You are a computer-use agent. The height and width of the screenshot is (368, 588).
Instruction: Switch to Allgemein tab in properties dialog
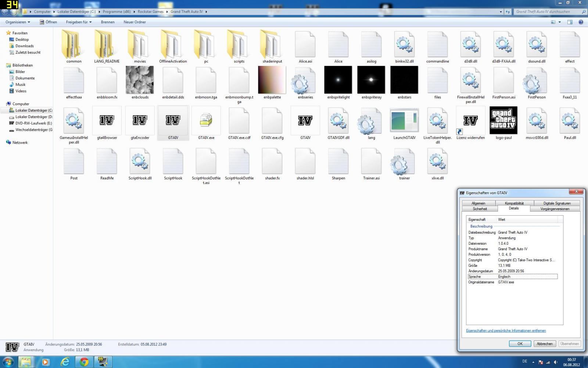point(478,203)
